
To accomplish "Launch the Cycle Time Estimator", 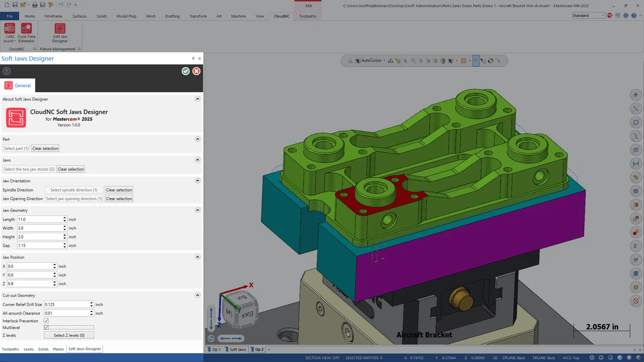I will point(27,33).
